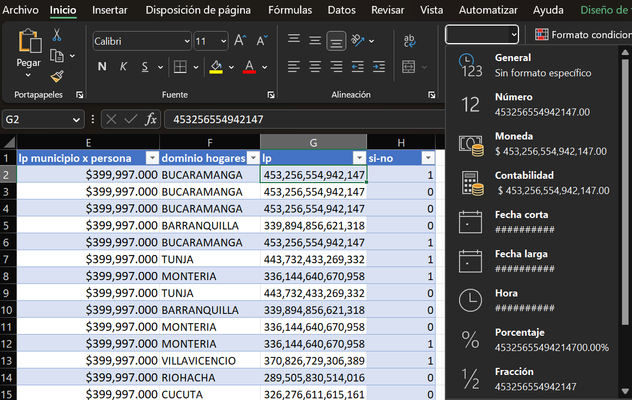Increase indent icon
The image size is (632, 400).
(x=379, y=67)
